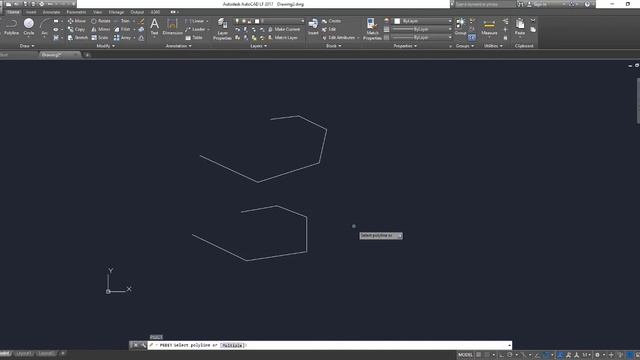
Task: Activate the Stretch tool
Action: tap(78, 38)
